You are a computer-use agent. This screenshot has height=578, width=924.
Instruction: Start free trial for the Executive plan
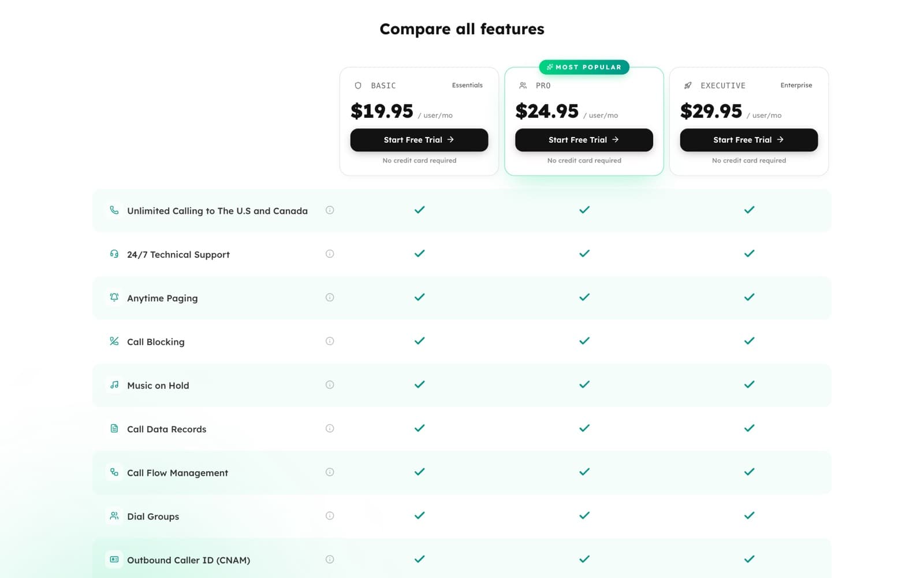[749, 140]
